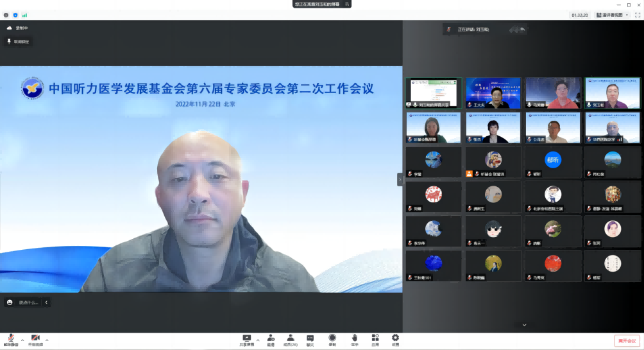Open the speaker view layout dropdown
Viewport: 644px width, 350px height.
point(613,15)
